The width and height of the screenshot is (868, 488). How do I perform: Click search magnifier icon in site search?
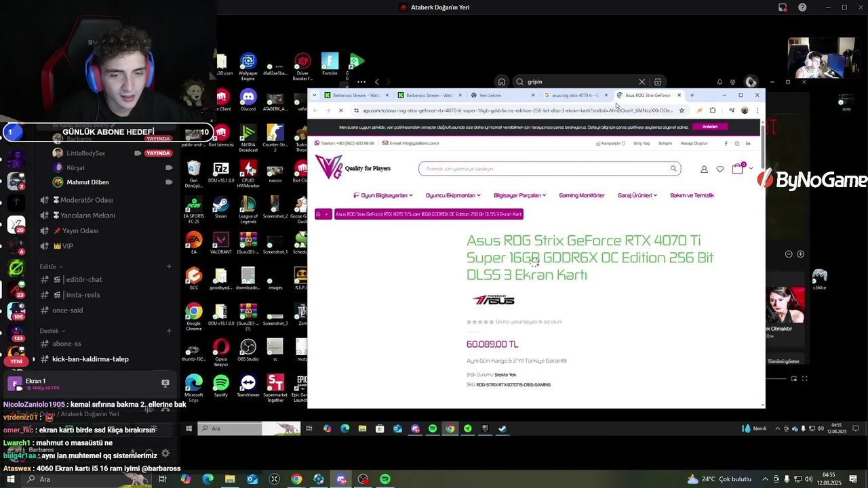tap(673, 169)
